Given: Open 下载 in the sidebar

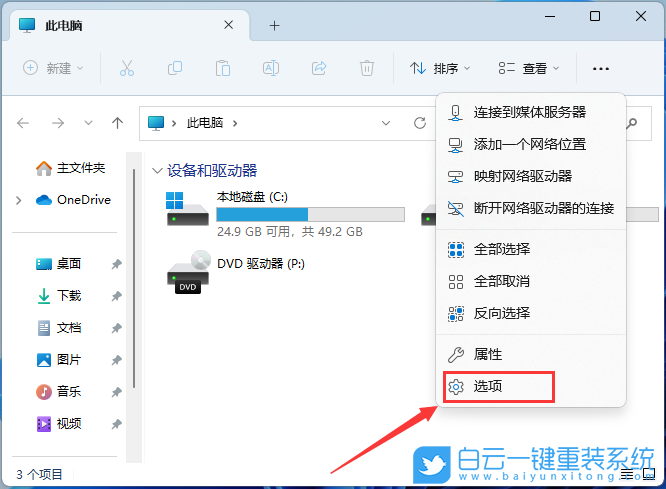Looking at the screenshot, I should (x=58, y=296).
